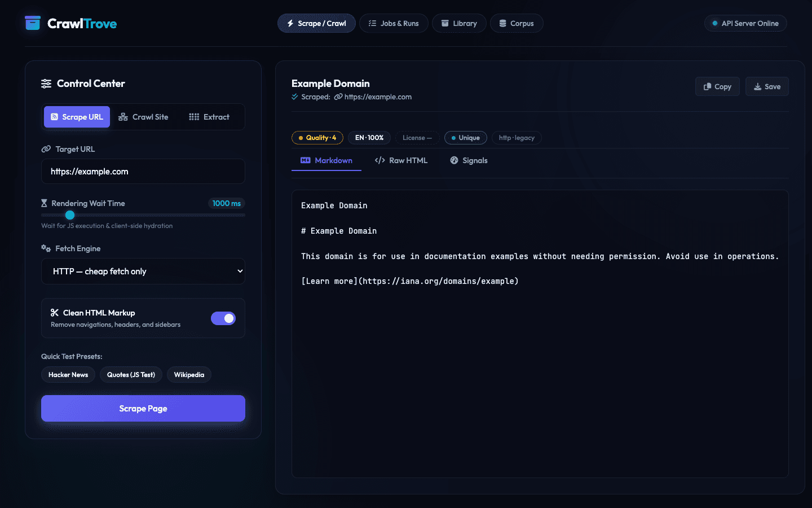Switch to the Markdown result tab
The width and height of the screenshot is (812, 508).
[x=326, y=160]
